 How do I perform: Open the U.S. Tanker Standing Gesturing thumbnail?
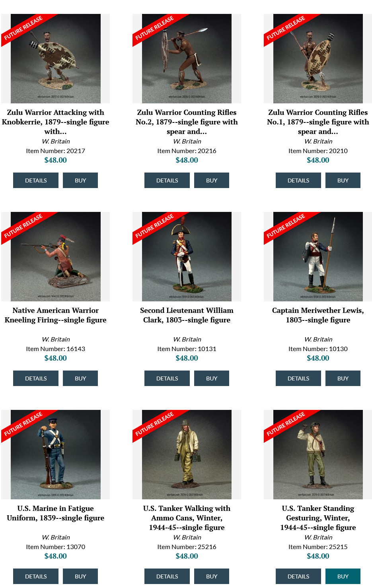point(318,454)
